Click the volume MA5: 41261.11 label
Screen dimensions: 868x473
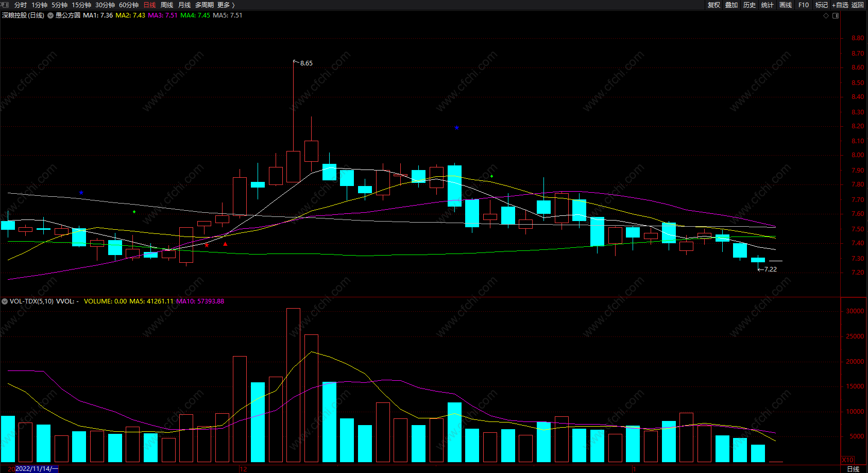click(x=151, y=301)
